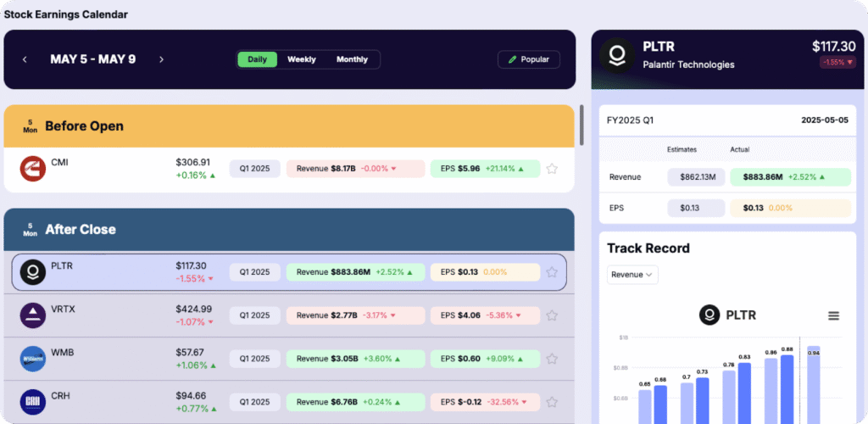Click the PLTR logo in After Close list
Image resolution: width=868 pixels, height=424 pixels.
[x=33, y=272]
